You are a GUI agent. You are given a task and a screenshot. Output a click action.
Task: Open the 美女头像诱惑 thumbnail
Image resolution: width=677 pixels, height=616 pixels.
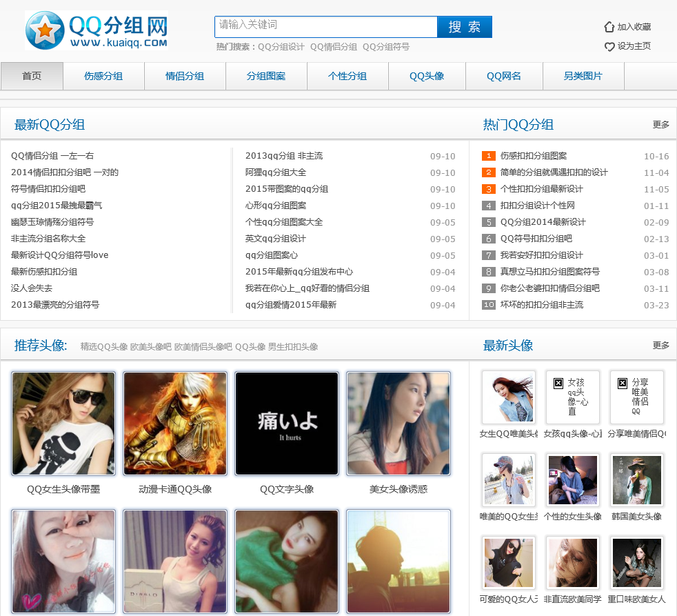click(x=398, y=424)
